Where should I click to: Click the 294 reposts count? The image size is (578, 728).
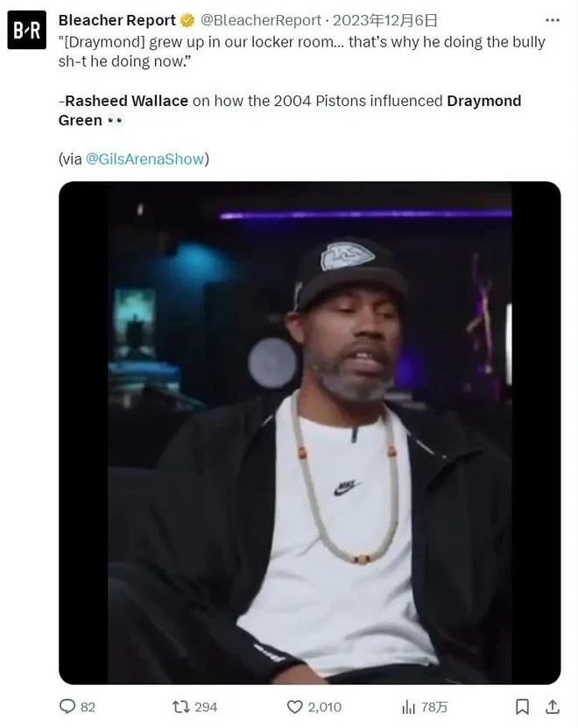click(206, 707)
